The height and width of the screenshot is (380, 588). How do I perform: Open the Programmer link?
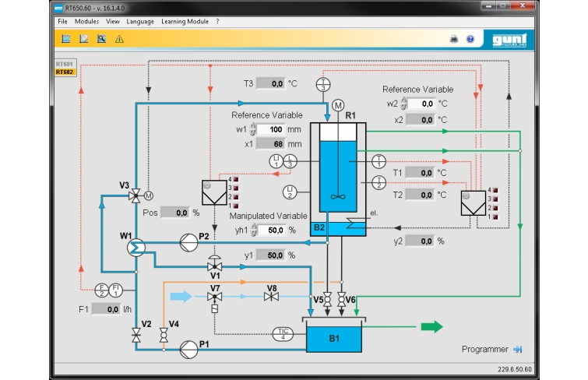click(491, 350)
